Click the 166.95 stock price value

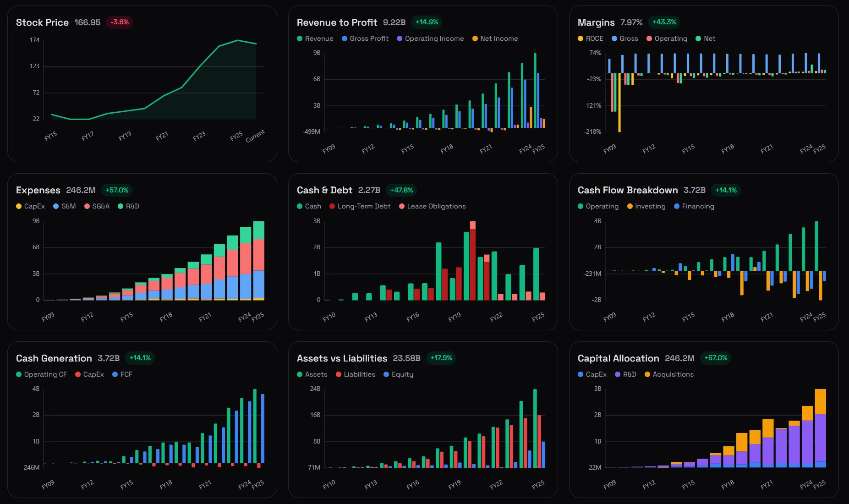point(88,22)
